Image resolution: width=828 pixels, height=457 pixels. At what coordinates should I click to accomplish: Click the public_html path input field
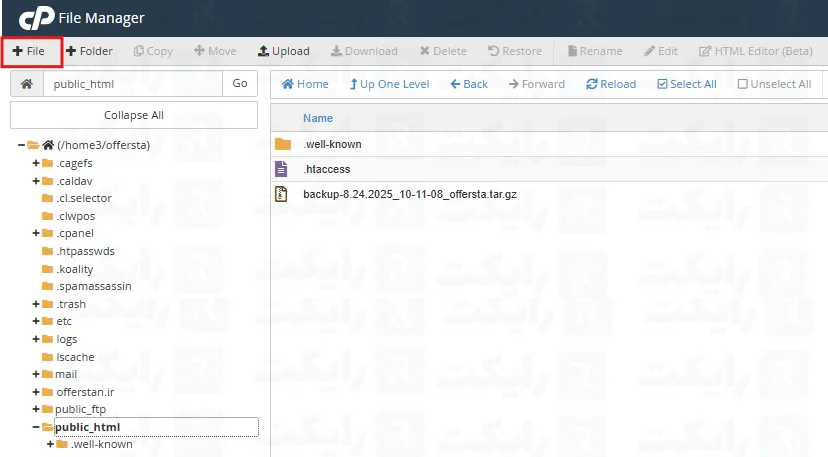(132, 84)
